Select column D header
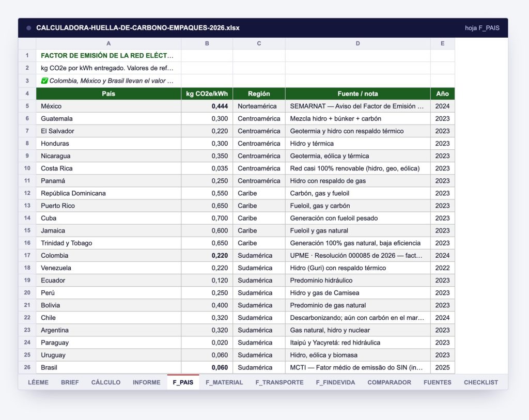The image size is (529, 420). tap(357, 43)
